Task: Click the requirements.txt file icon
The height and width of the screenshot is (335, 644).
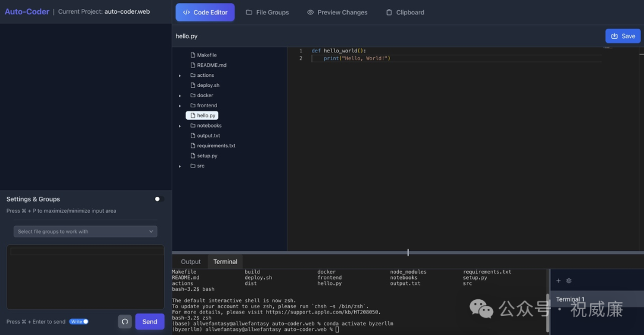Action: tap(193, 145)
